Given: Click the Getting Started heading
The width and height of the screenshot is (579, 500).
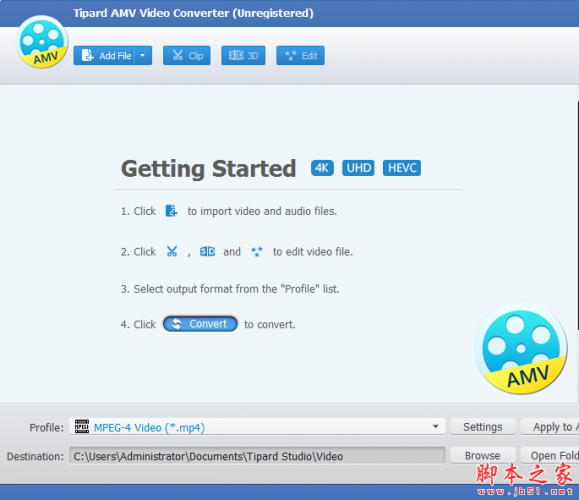Looking at the screenshot, I should (x=209, y=169).
